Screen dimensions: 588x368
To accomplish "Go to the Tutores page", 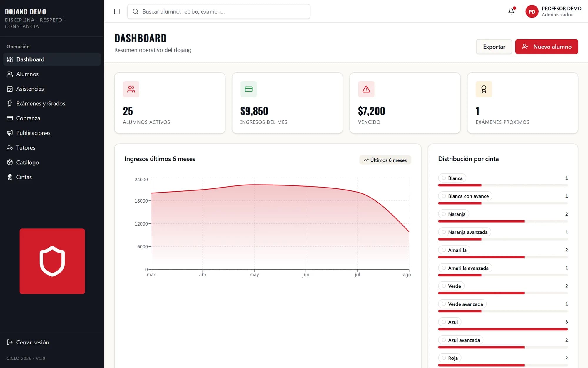I will (x=52, y=147).
